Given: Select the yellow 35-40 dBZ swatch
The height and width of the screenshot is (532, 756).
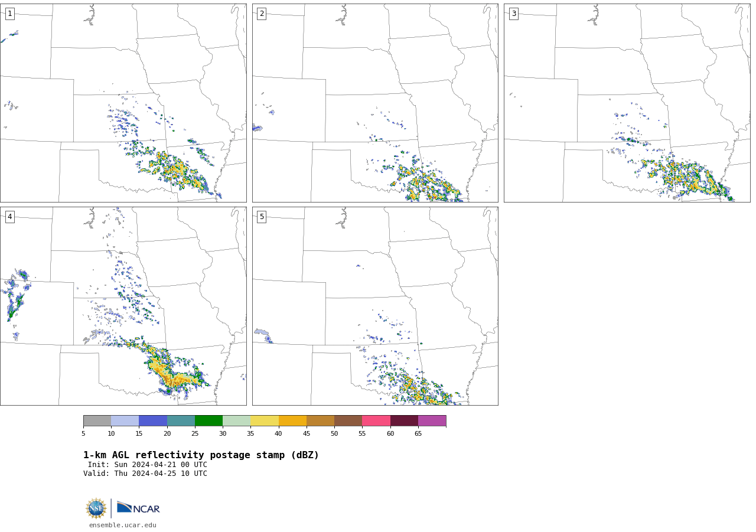Looking at the screenshot, I should 265,421.
